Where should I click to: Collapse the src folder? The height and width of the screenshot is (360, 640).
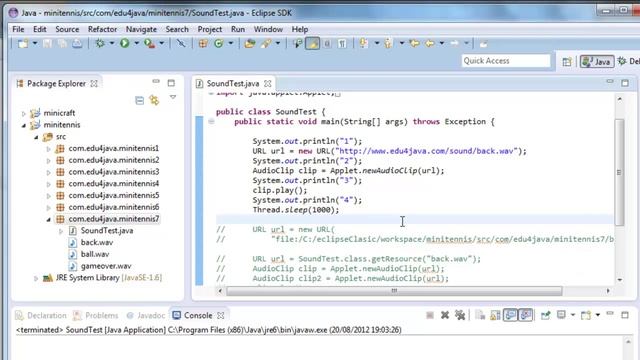click(36, 137)
